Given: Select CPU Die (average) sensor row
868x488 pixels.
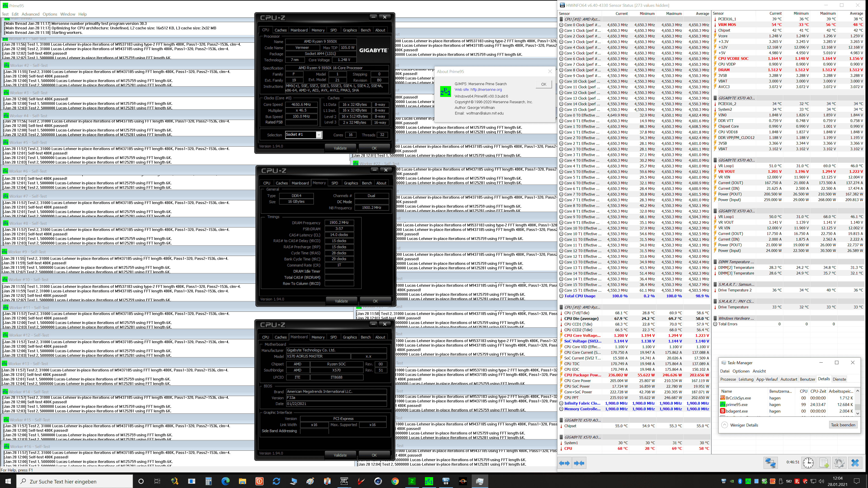Looking at the screenshot, I should [634, 319].
